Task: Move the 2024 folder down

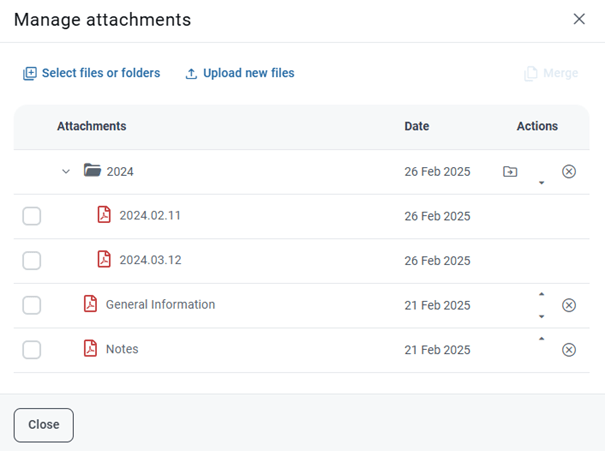Action: pos(541,183)
